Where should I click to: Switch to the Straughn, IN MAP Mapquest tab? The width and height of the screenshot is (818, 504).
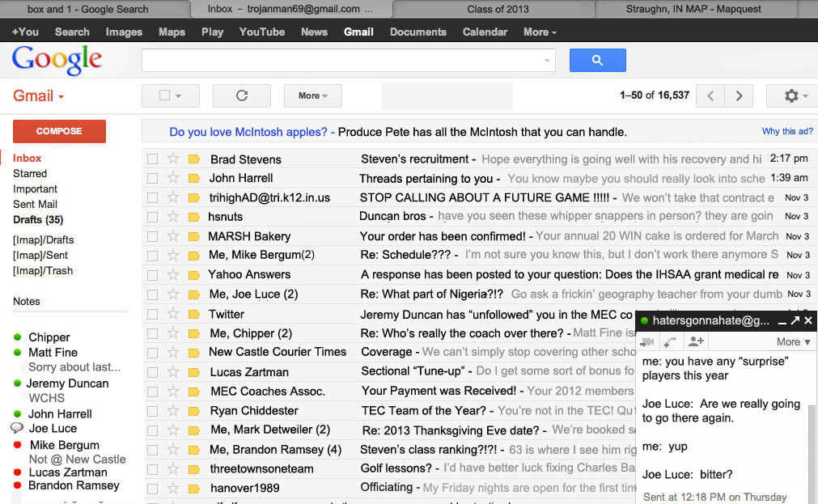click(693, 9)
